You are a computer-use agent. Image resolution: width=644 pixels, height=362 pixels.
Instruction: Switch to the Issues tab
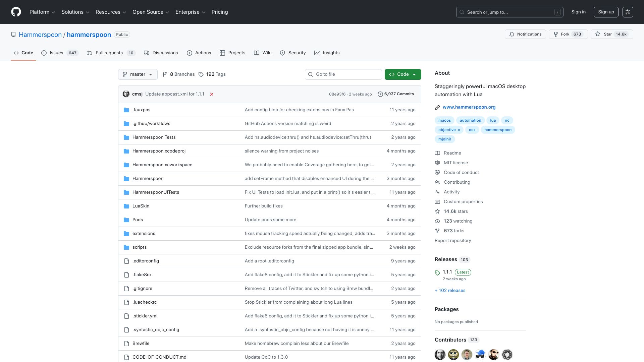coord(60,53)
